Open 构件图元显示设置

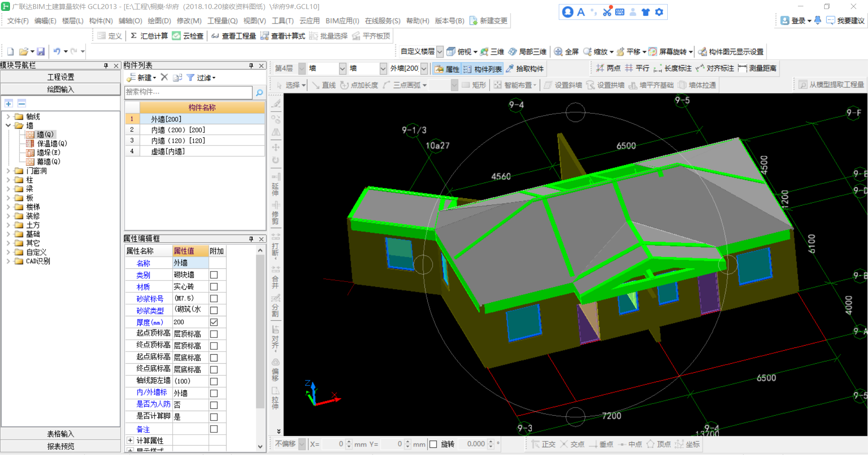[731, 52]
